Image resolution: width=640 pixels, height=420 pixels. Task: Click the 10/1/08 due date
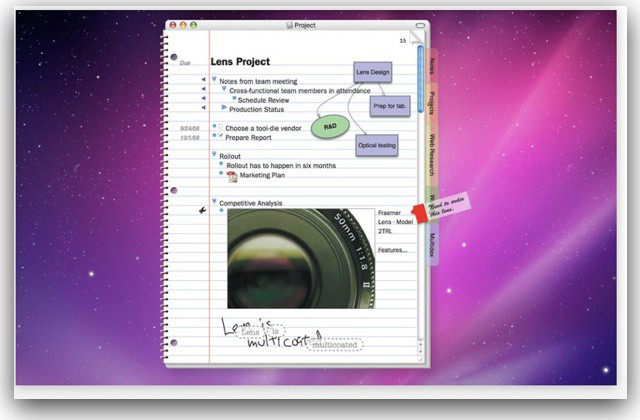click(x=190, y=138)
